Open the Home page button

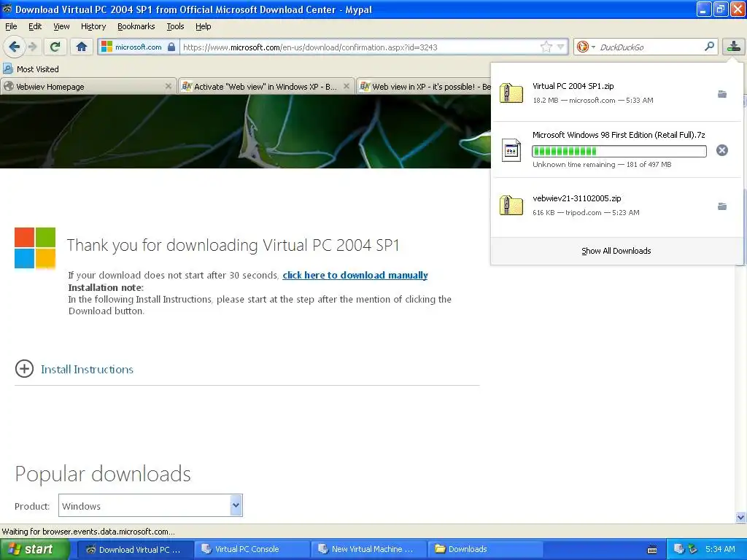[x=82, y=47]
